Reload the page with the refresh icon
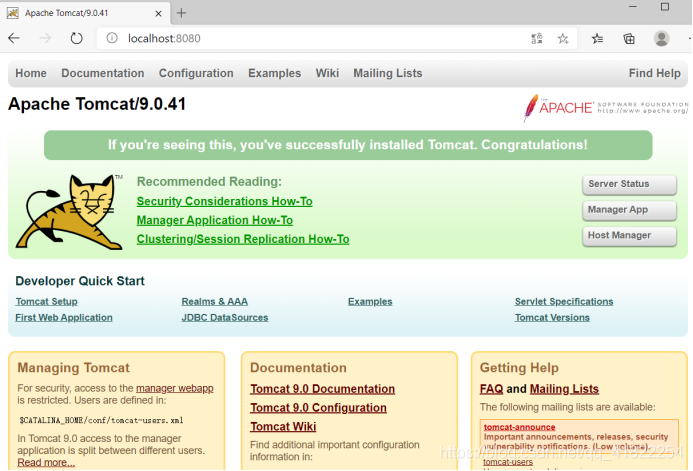Image resolution: width=693 pixels, height=471 pixels. click(76, 38)
